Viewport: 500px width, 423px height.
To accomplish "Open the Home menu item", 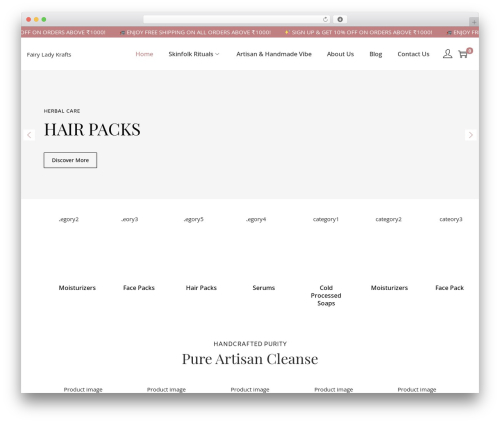I will 144,54.
